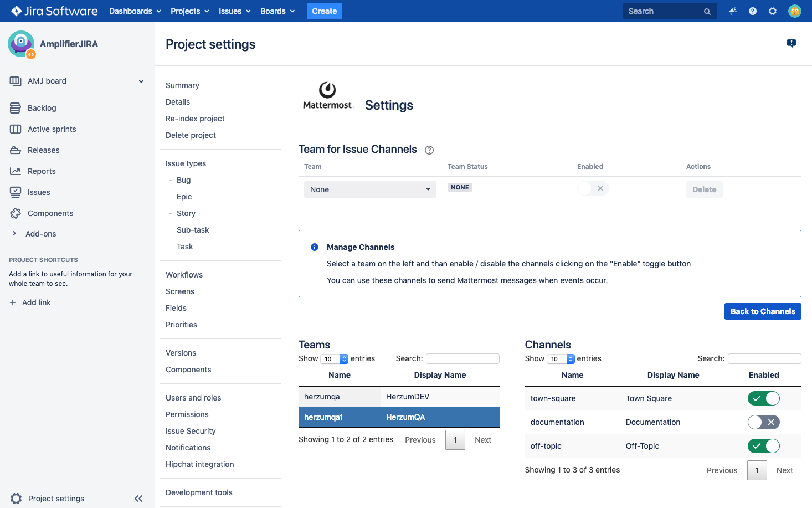The width and height of the screenshot is (812, 508).
Task: Expand the AMJ board switcher
Action: [141, 81]
